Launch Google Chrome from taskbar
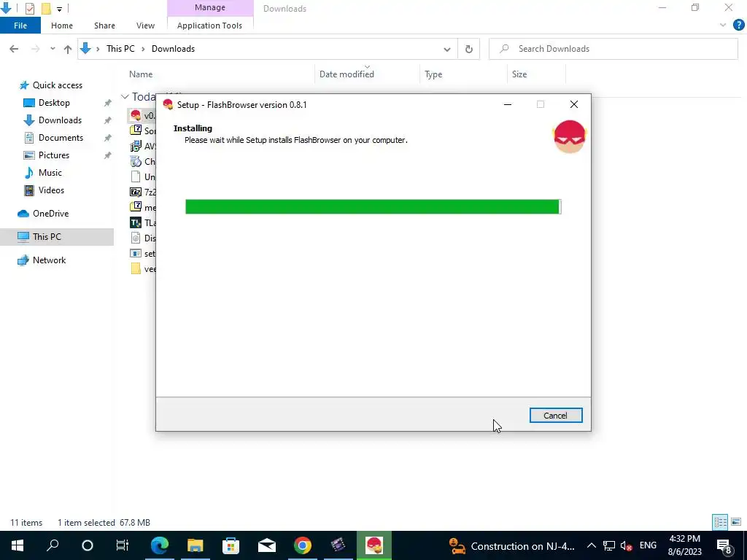Viewport: 747px width, 560px height. [303, 545]
